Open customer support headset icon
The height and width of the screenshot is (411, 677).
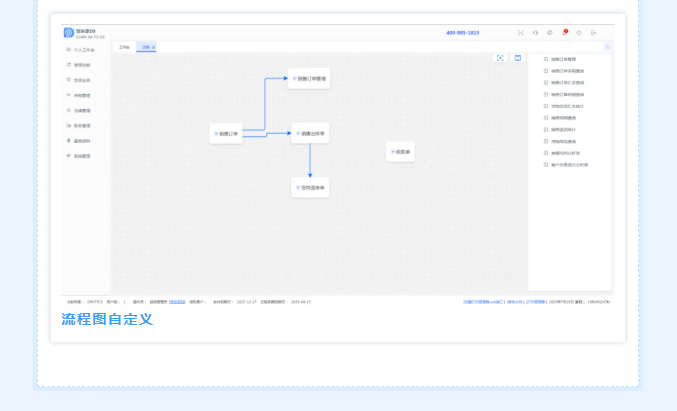coord(535,33)
